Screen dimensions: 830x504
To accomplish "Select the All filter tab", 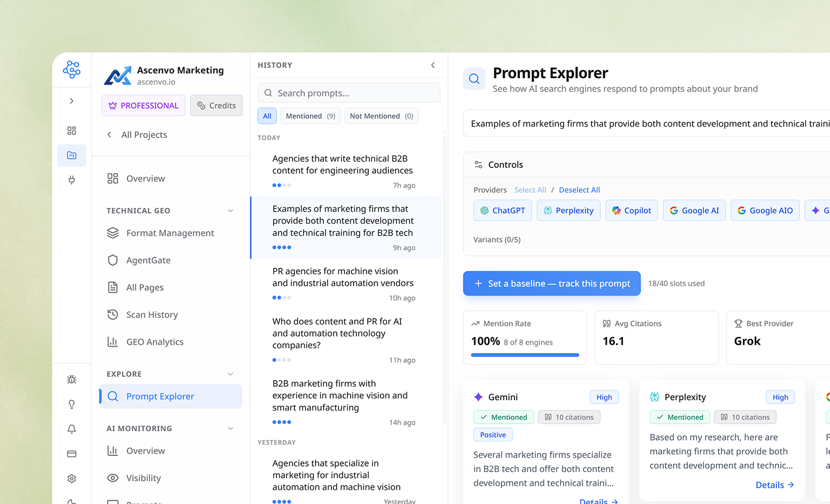I will pyautogui.click(x=267, y=116).
